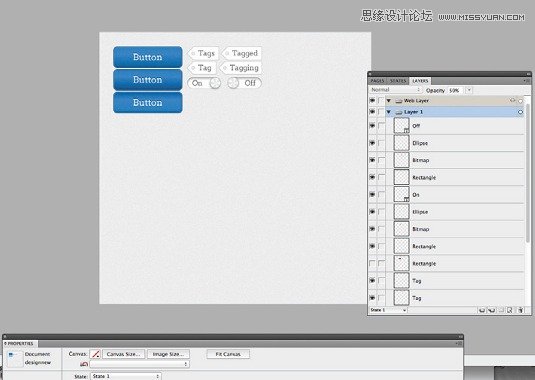Click the New Sub Layer icon

(x=492, y=310)
